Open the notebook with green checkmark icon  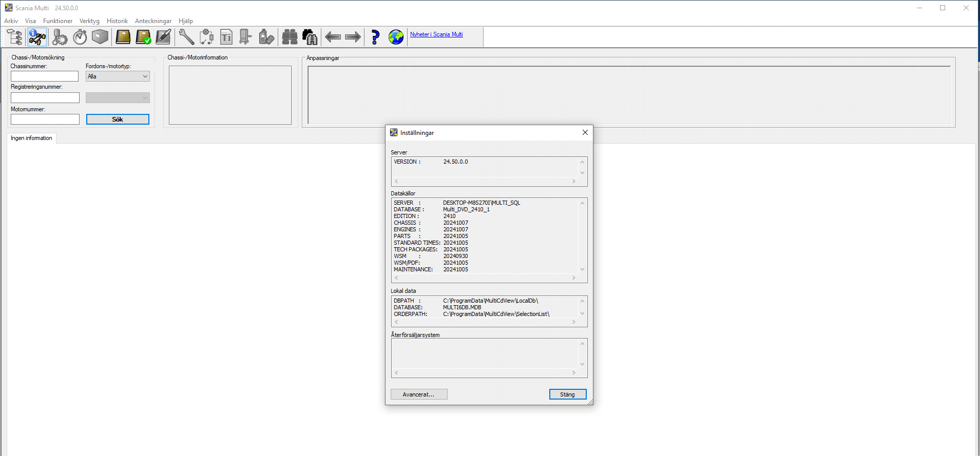pyautogui.click(x=143, y=37)
